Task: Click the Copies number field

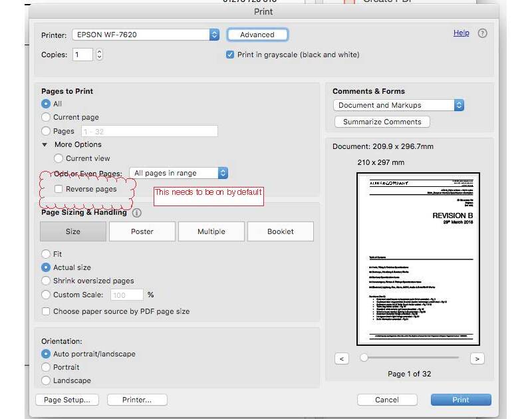Action: tap(82, 55)
